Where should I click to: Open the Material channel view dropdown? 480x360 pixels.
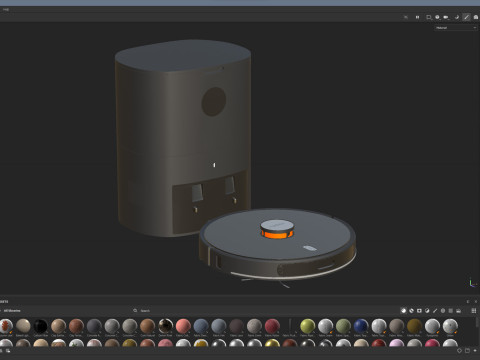(x=456, y=28)
